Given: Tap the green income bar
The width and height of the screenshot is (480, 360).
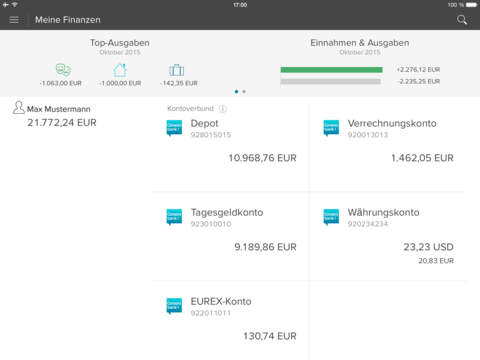Looking at the screenshot, I should click(331, 70).
